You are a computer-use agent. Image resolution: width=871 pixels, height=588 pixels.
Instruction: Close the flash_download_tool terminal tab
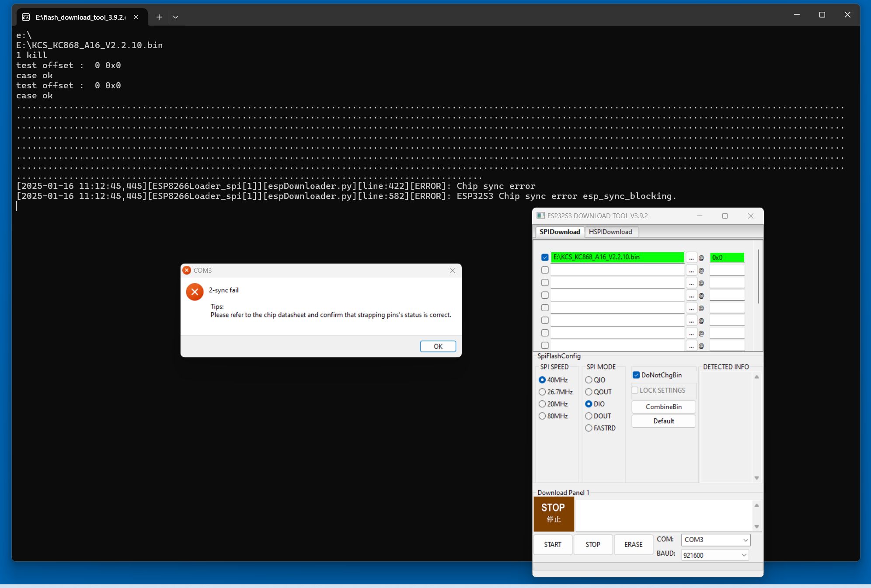click(x=136, y=17)
